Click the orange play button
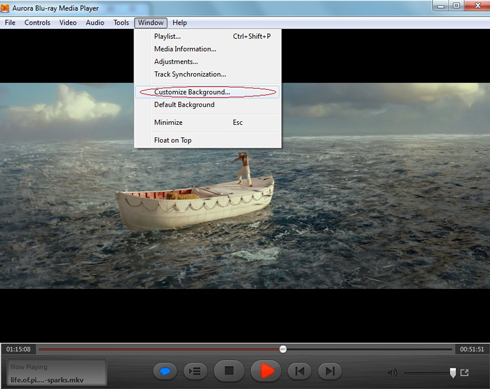 (x=266, y=370)
